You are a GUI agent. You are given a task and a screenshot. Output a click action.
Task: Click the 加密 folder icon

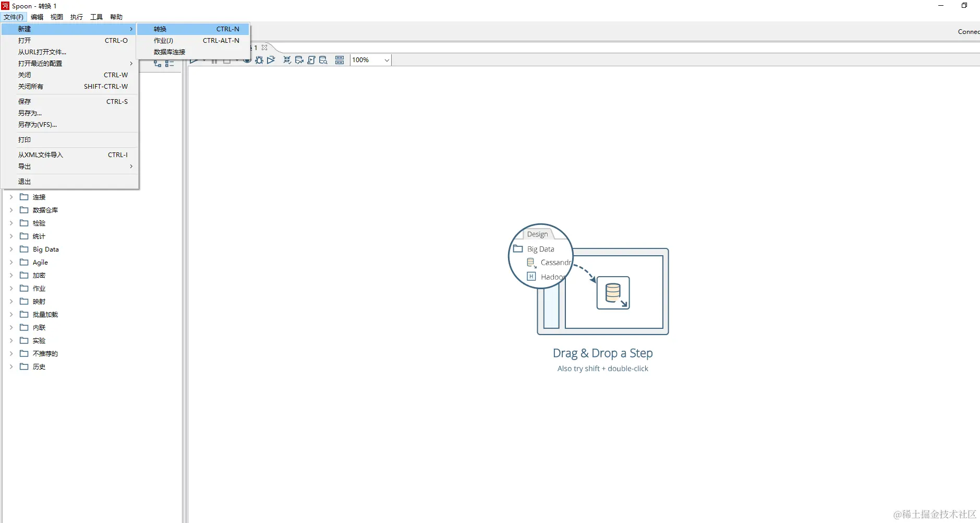pos(24,275)
